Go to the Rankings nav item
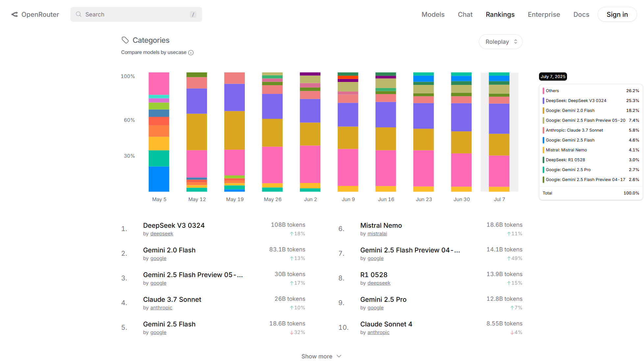 (x=500, y=14)
